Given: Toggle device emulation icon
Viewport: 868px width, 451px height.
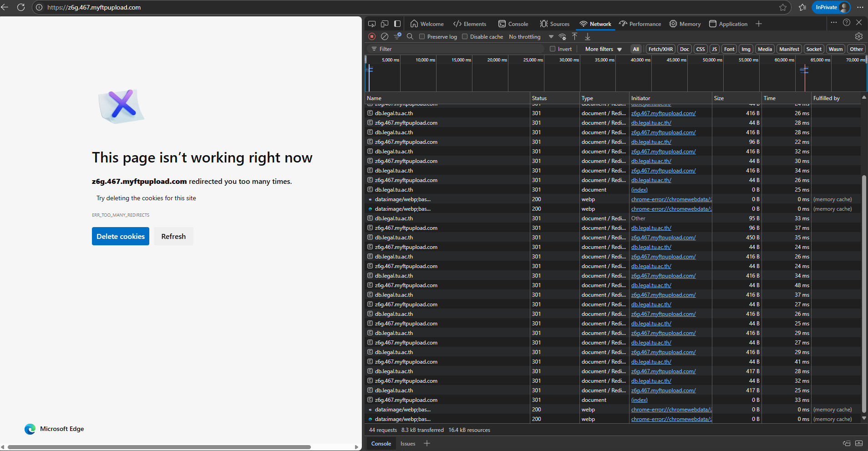Looking at the screenshot, I should (385, 24).
